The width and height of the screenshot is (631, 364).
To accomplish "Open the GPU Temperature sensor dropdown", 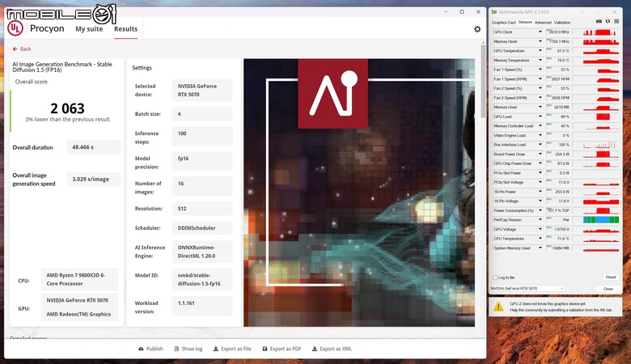I will pyautogui.click(x=540, y=51).
